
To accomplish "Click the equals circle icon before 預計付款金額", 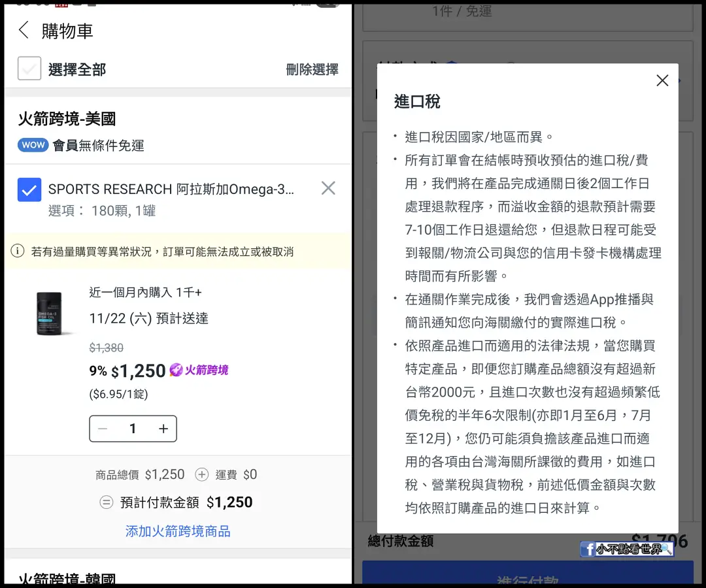I will pos(107,502).
